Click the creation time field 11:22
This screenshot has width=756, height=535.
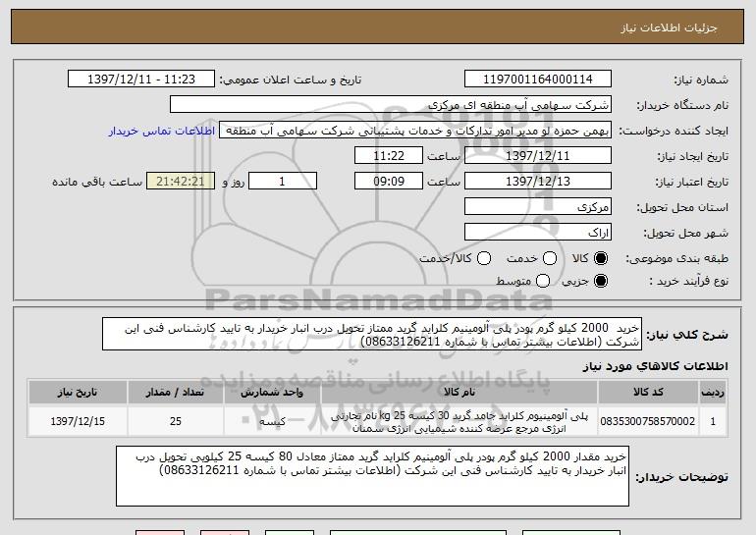tap(389, 156)
